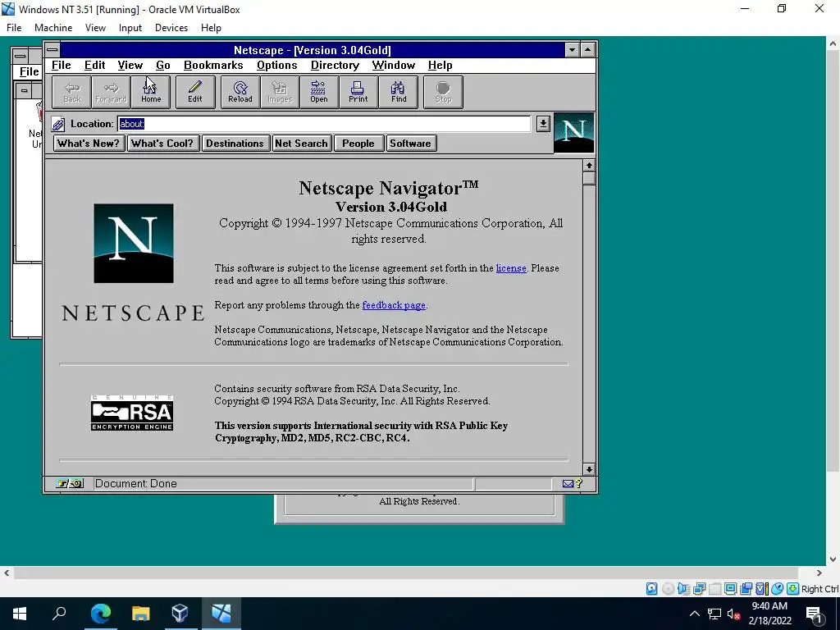The image size is (840, 630).
Task: Click inside the Location URL field
Action: [x=324, y=124]
